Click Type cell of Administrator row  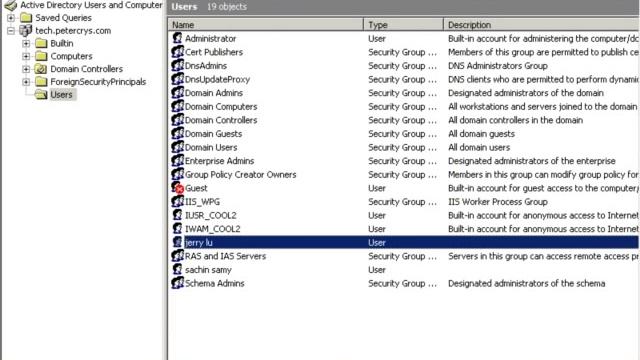pyautogui.click(x=377, y=38)
